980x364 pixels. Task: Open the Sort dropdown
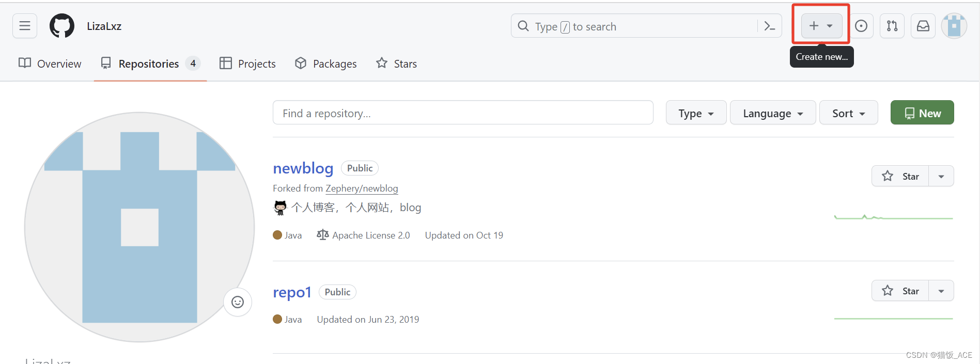[849, 113]
